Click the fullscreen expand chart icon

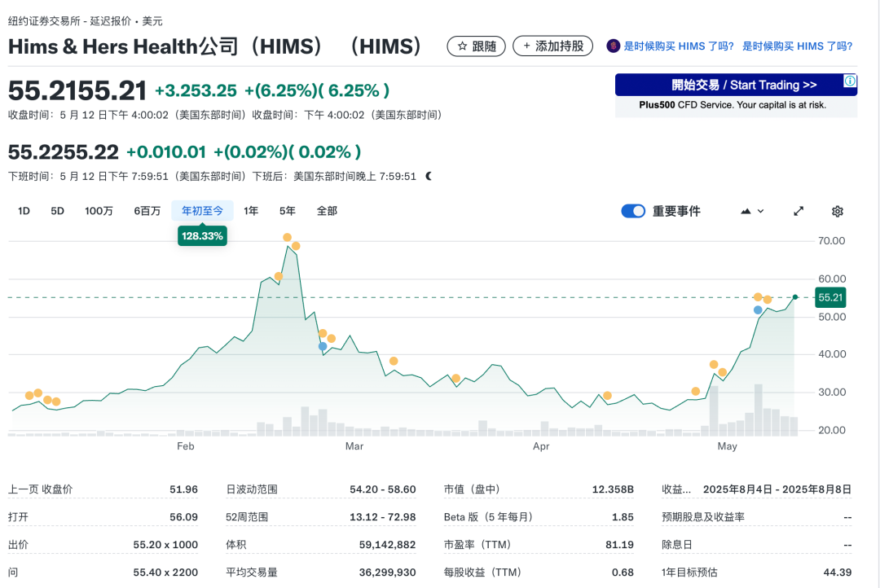799,211
